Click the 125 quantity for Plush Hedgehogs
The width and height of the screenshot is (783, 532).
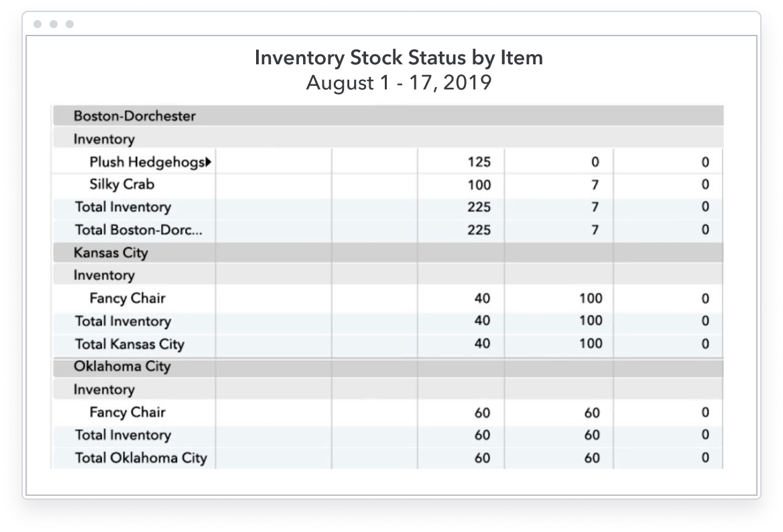[x=479, y=162]
